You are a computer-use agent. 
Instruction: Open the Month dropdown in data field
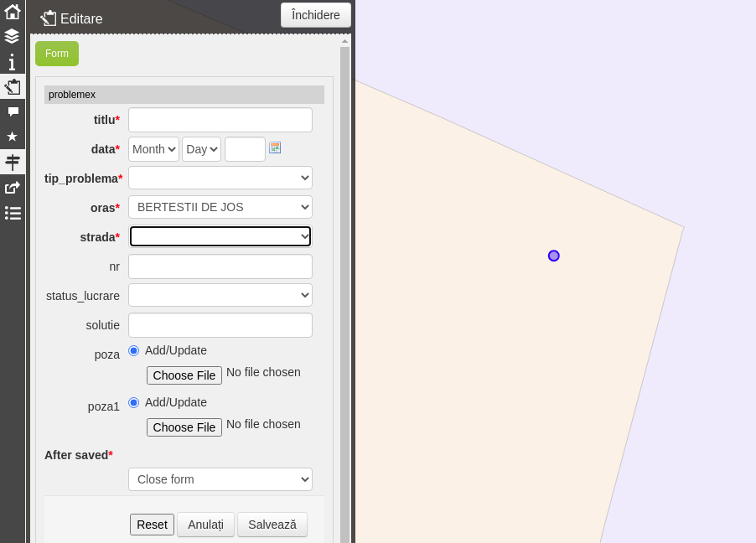[153, 148]
